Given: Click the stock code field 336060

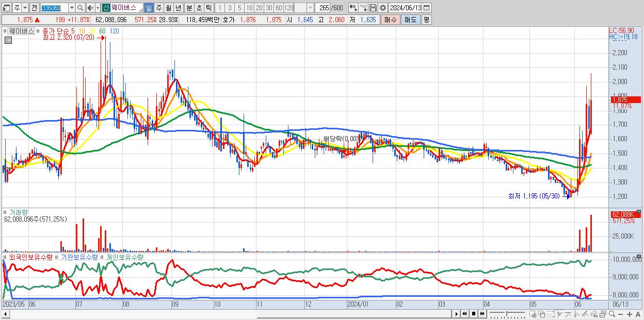Looking at the screenshot, I should (x=54, y=8).
